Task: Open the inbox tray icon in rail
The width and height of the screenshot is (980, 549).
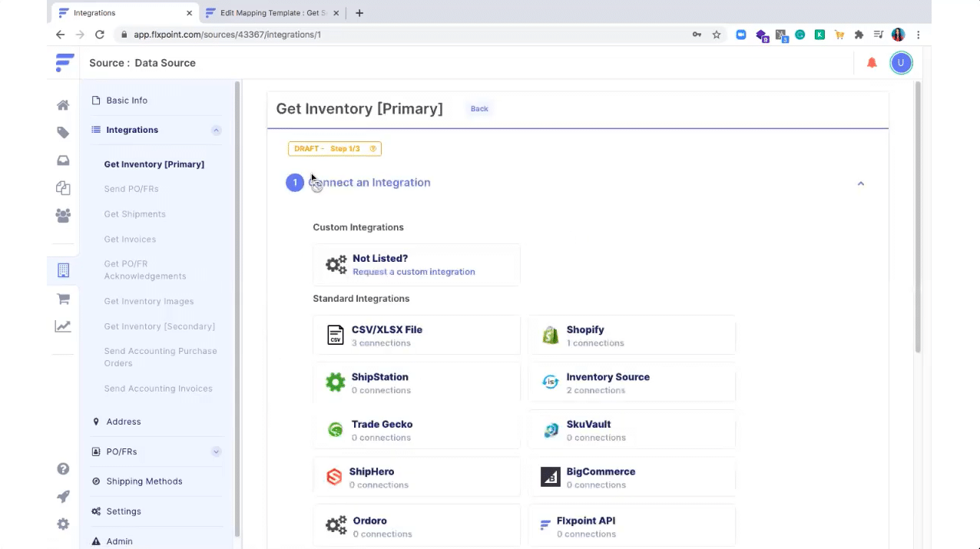Action: pyautogui.click(x=63, y=160)
